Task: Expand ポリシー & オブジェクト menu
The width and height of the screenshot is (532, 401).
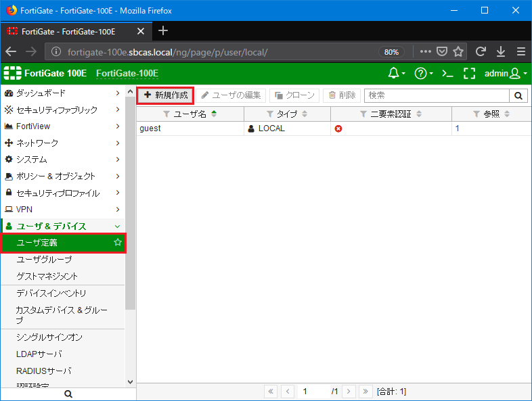Action: [x=62, y=176]
